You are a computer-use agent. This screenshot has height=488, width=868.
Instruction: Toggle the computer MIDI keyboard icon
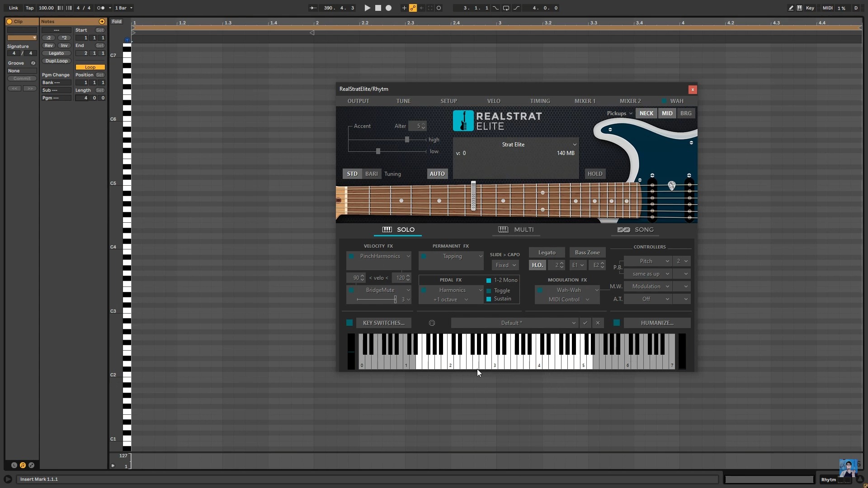(799, 8)
